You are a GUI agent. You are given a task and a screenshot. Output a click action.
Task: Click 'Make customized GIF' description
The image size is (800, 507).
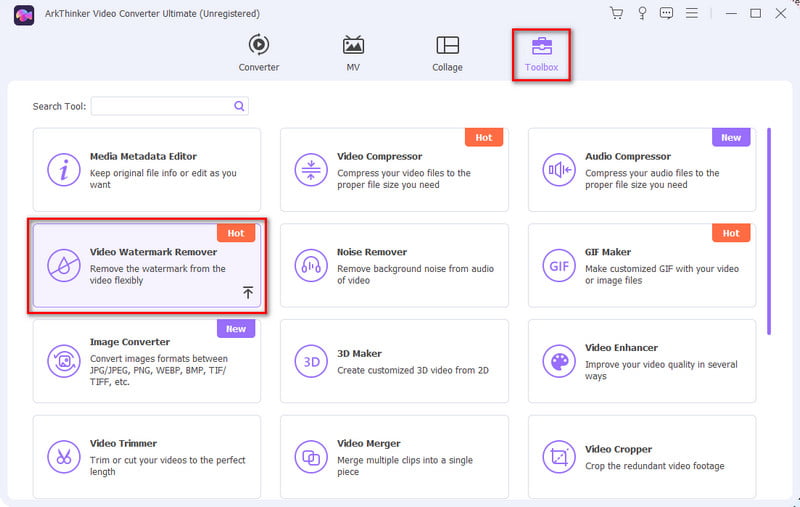[x=662, y=274]
